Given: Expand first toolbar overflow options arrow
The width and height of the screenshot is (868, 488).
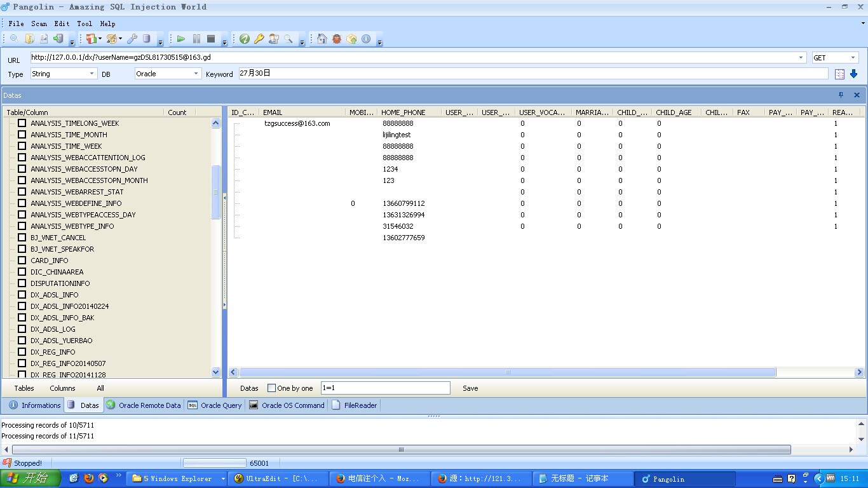Looking at the screenshot, I should click(72, 43).
